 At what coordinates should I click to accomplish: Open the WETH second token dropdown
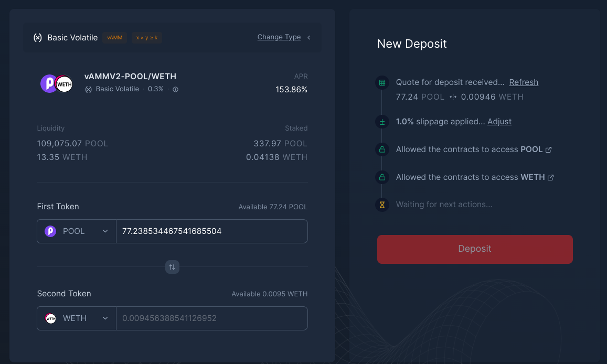(76, 318)
